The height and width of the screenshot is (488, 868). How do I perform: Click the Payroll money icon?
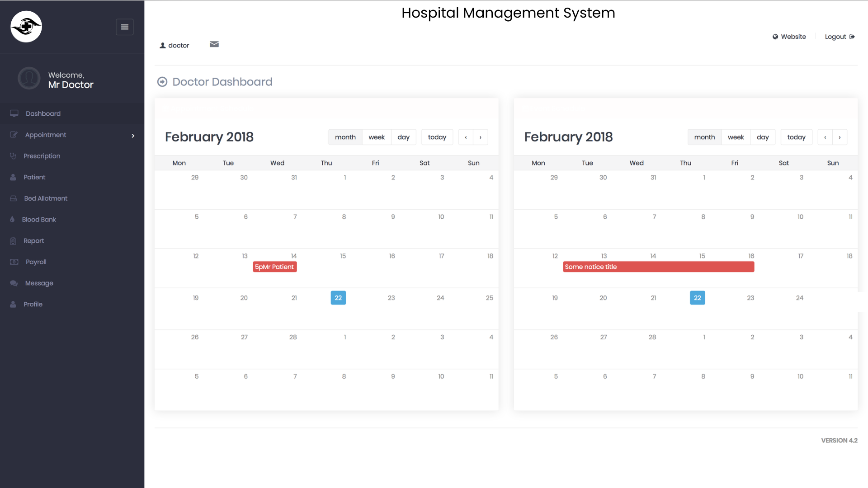14,262
